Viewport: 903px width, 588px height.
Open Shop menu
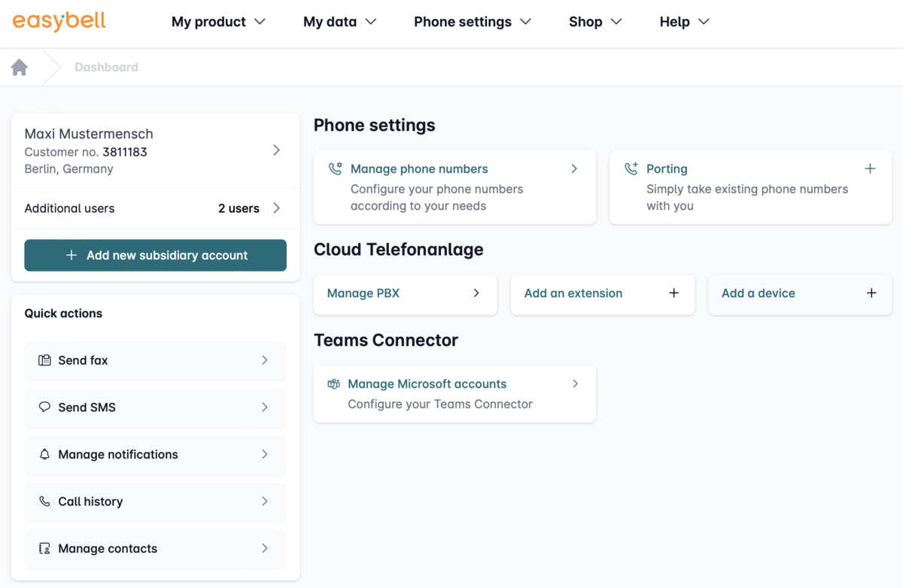click(x=595, y=22)
